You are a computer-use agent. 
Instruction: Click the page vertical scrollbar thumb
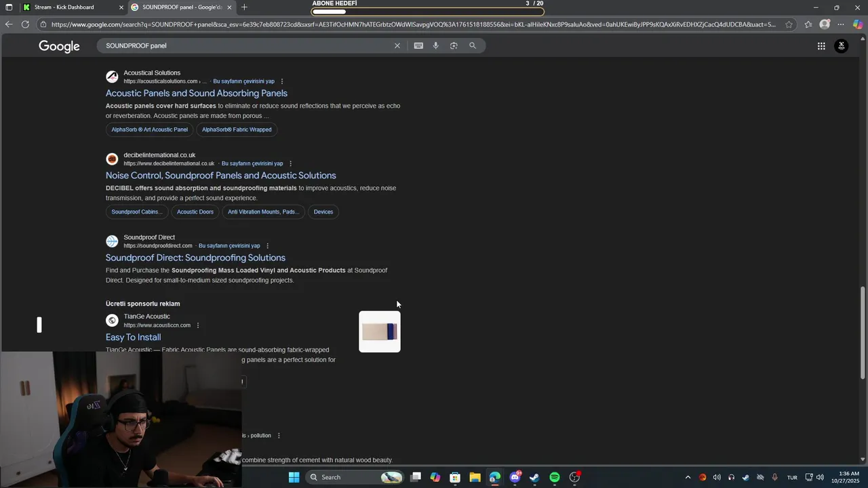[863, 332]
